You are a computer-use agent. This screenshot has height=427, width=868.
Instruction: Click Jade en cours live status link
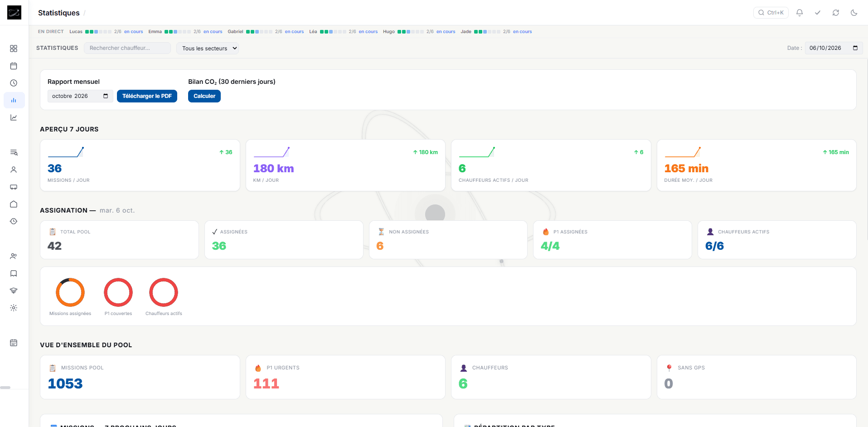(522, 32)
